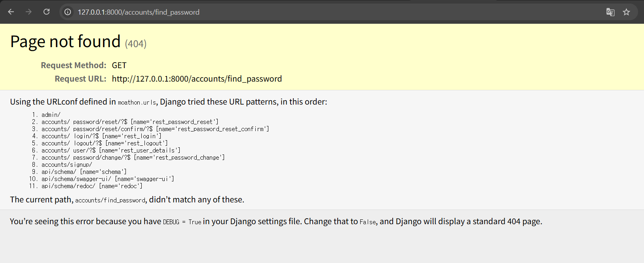Click the api/schema/redoc/ pattern line
The width and height of the screenshot is (644, 263).
(92, 186)
